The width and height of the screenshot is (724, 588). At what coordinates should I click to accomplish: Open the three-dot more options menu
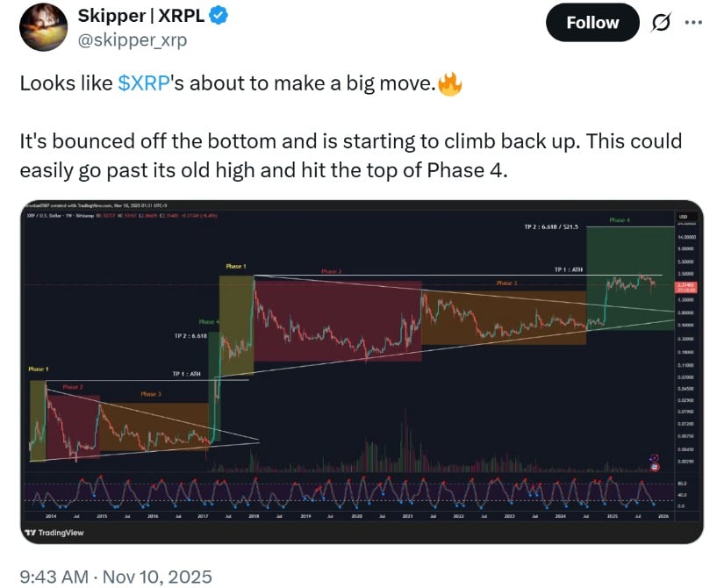(x=693, y=23)
